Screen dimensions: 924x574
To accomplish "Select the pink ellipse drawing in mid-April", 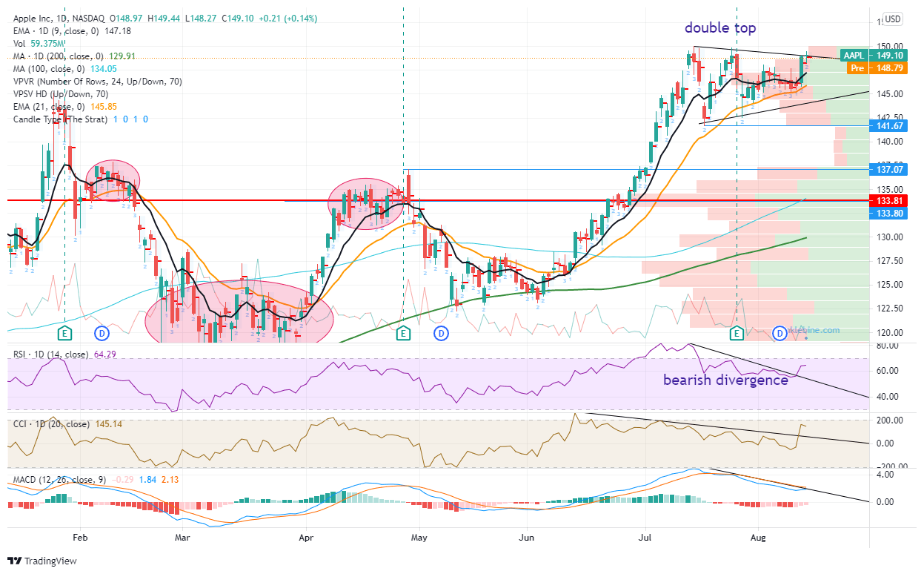I will click(367, 202).
